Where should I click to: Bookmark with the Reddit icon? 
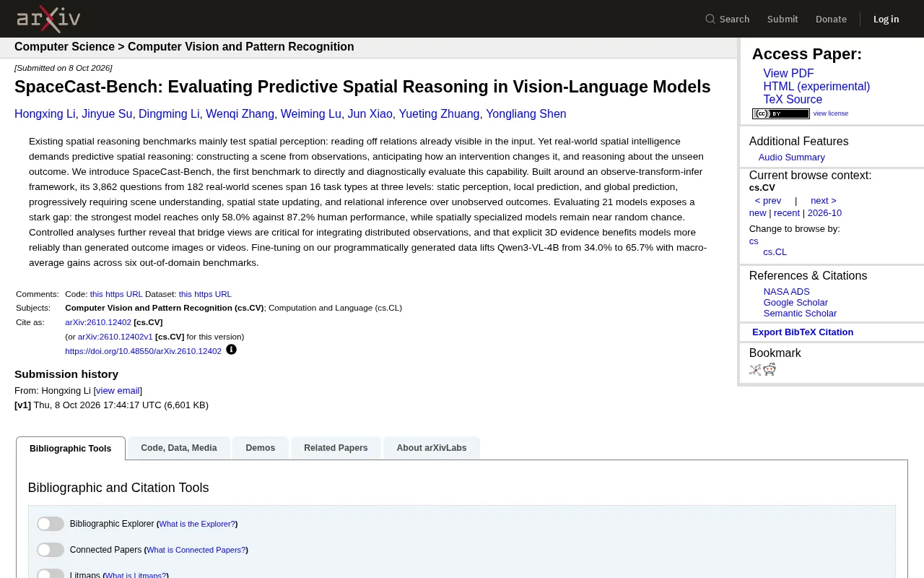(x=770, y=370)
